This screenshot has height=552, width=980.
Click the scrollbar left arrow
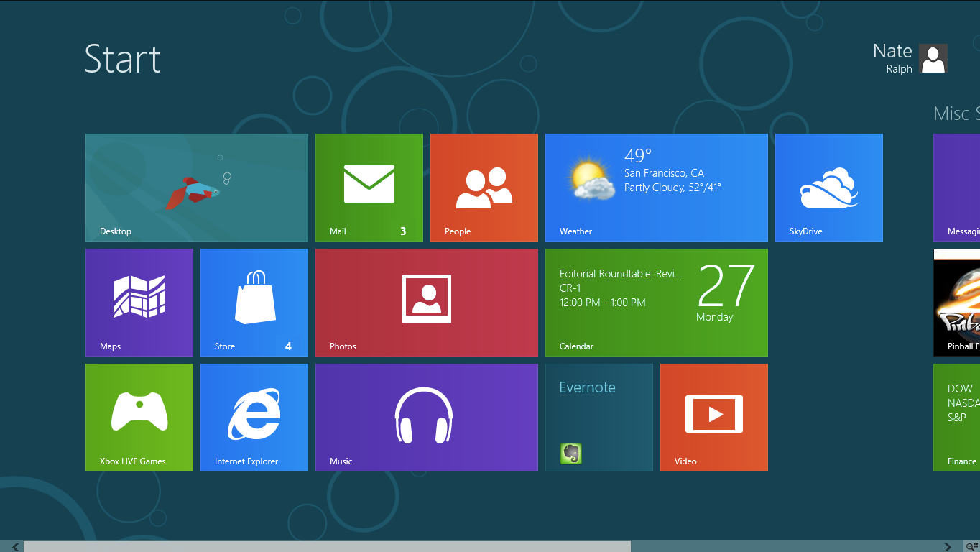click(x=16, y=547)
